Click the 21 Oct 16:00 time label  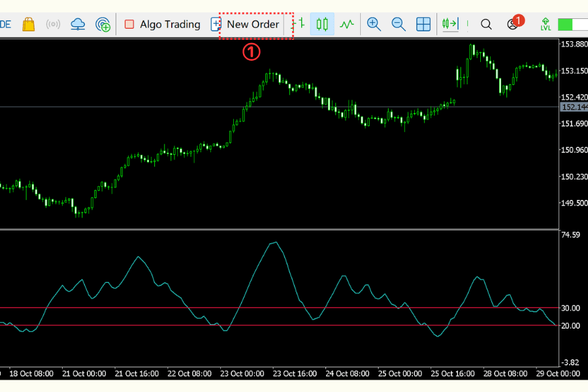pyautogui.click(x=137, y=374)
